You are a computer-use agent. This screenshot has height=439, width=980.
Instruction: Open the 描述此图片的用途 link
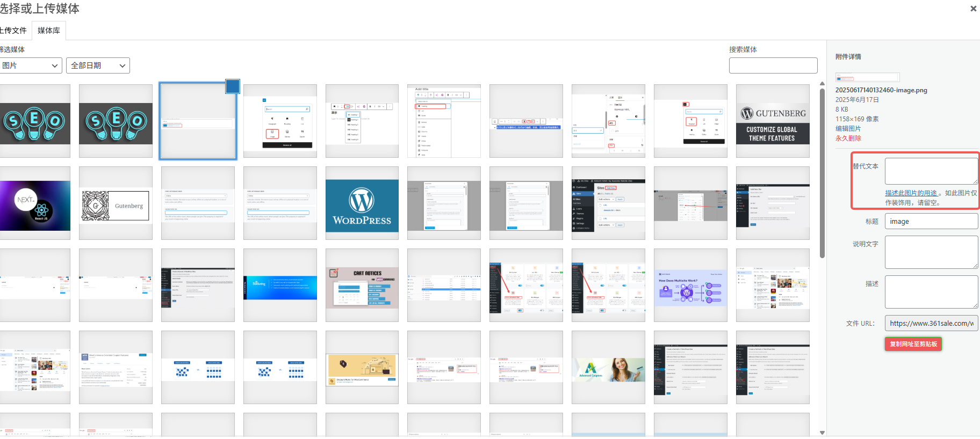911,193
